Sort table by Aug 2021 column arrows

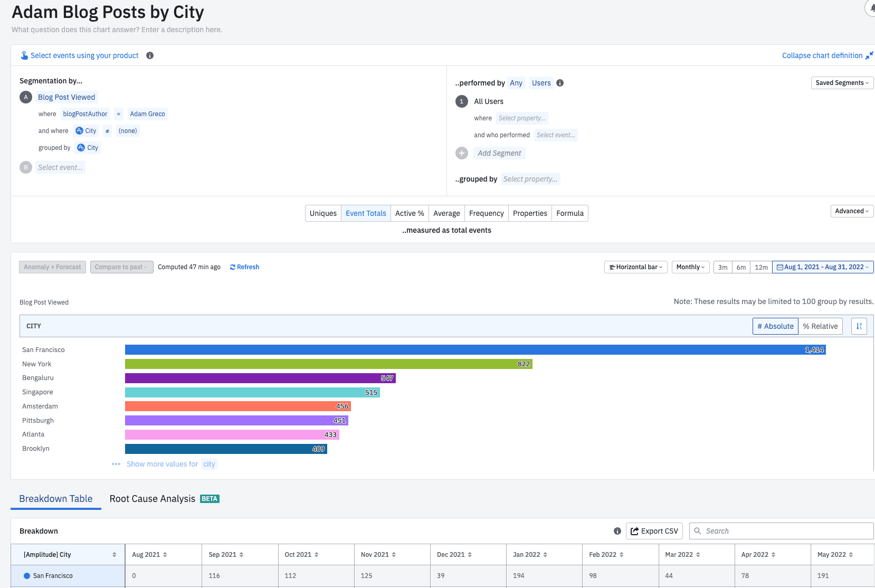(x=165, y=555)
